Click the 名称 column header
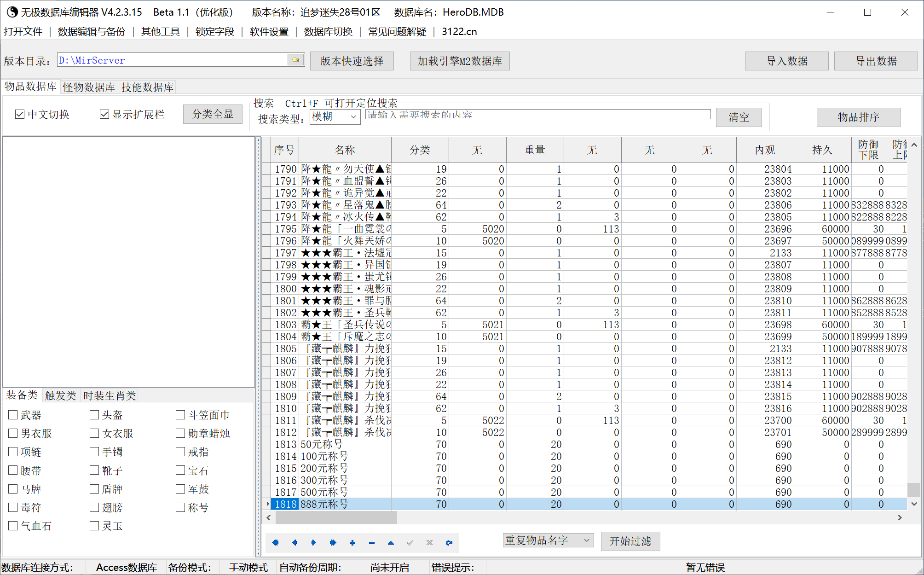 345,150
